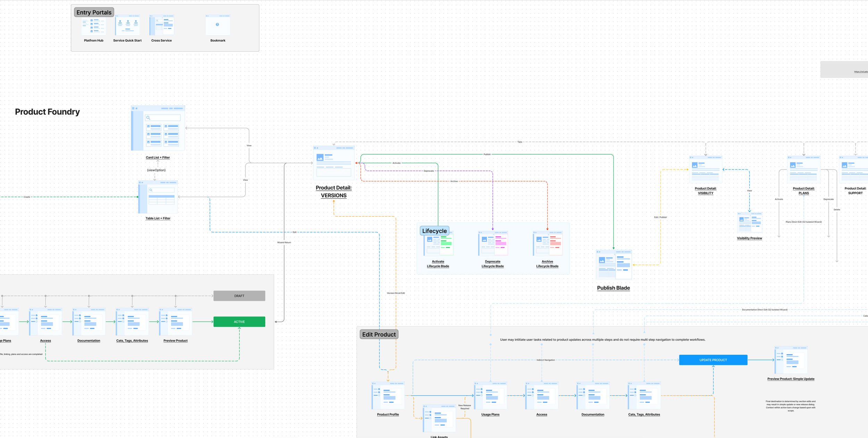Select the Lifecycle group label tag
The width and height of the screenshot is (868, 438).
pyautogui.click(x=434, y=231)
